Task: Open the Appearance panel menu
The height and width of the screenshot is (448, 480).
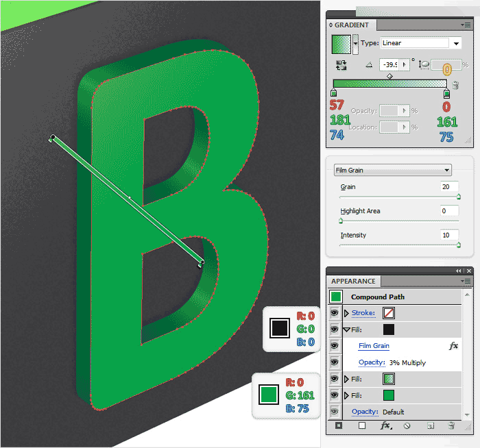Action: pos(466,281)
